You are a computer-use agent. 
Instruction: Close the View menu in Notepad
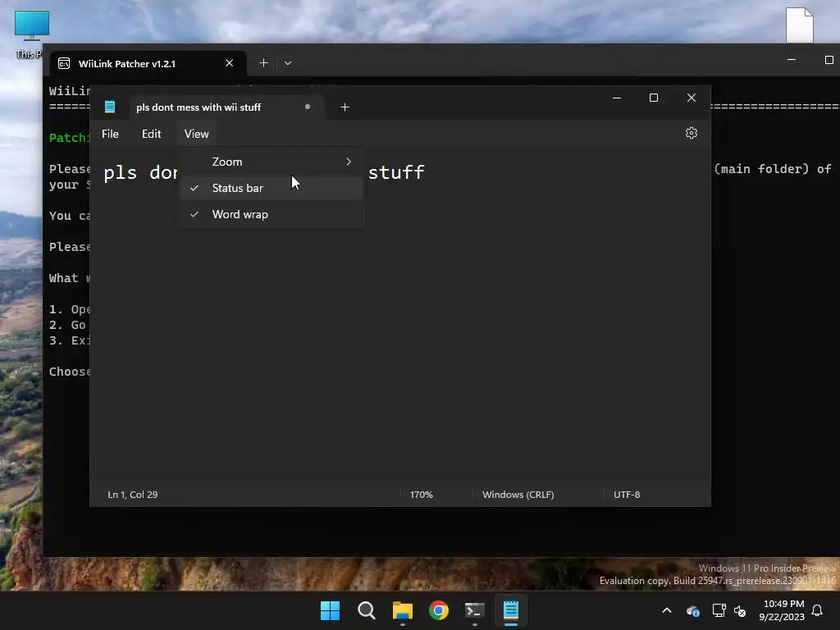[x=197, y=134]
